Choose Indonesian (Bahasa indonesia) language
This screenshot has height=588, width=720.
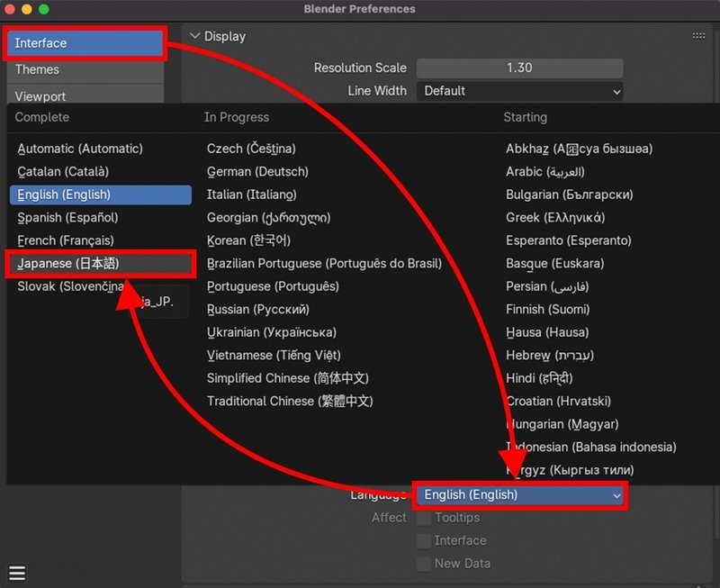[591, 448]
